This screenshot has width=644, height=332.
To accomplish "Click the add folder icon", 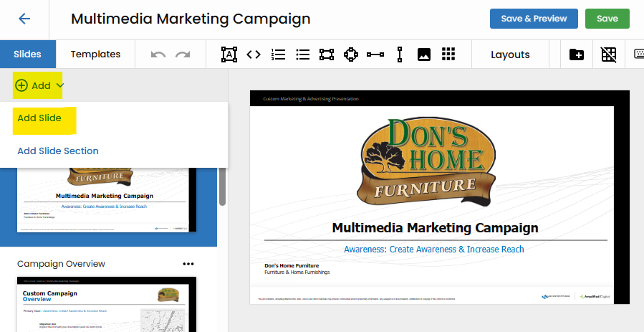I will (576, 54).
